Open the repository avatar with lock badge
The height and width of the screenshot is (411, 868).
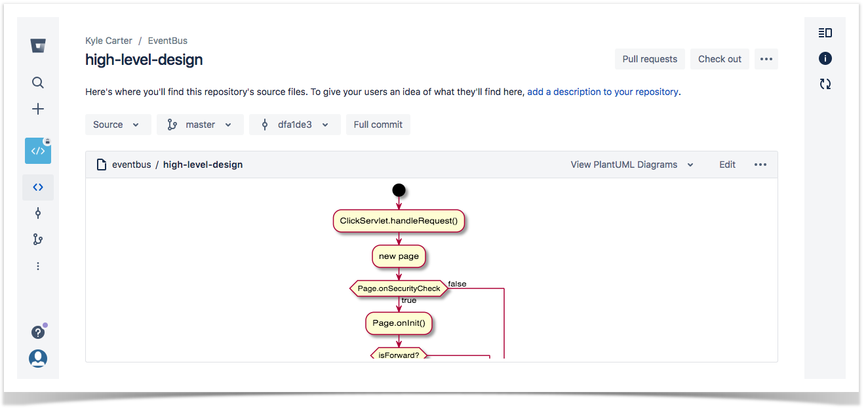click(x=38, y=151)
